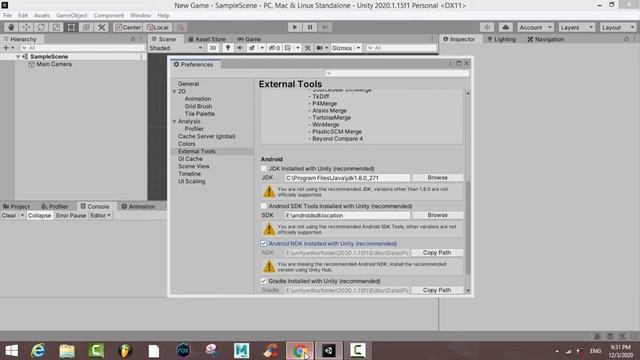Viewport: 640px width, 360px height.
Task: Click Copy Path for NDK
Action: pos(437,253)
